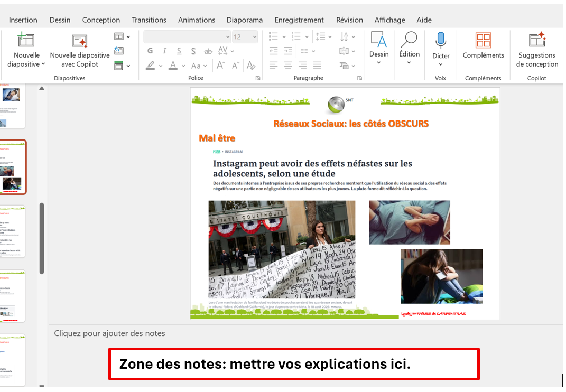Open the Enregistrement tab
Image resolution: width=566 pixels, height=392 pixels.
(299, 20)
